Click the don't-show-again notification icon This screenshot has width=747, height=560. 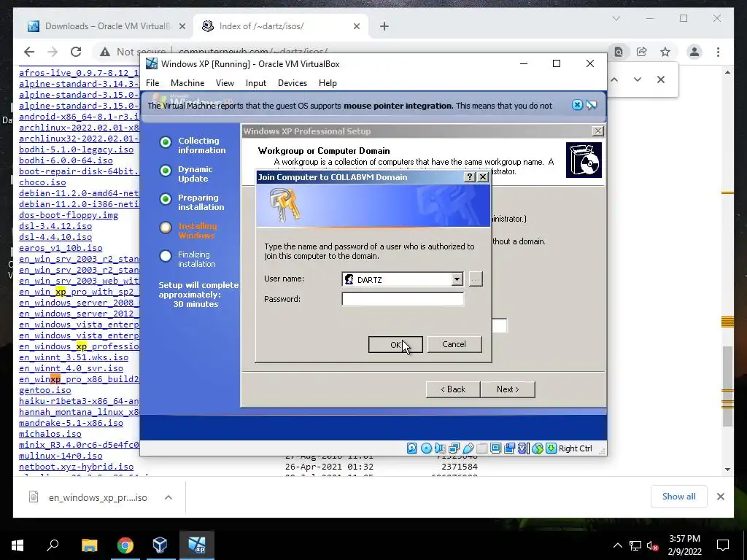(591, 105)
